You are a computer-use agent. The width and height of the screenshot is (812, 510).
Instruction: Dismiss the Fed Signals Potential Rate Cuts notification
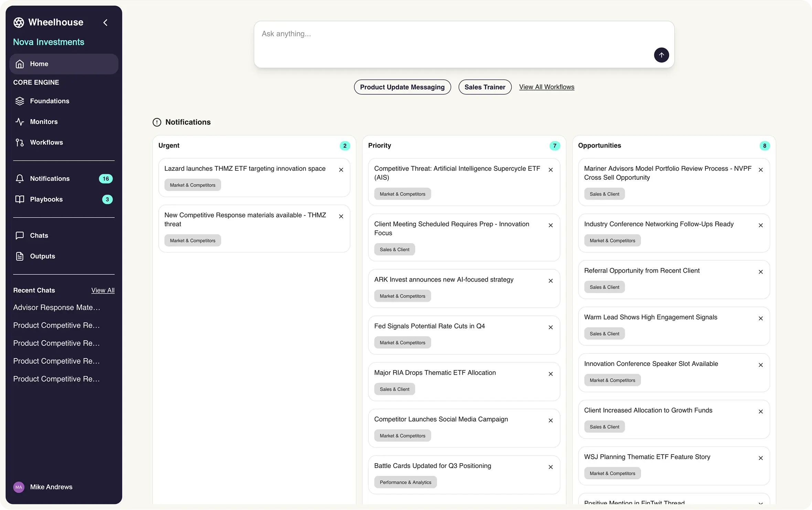551,327
